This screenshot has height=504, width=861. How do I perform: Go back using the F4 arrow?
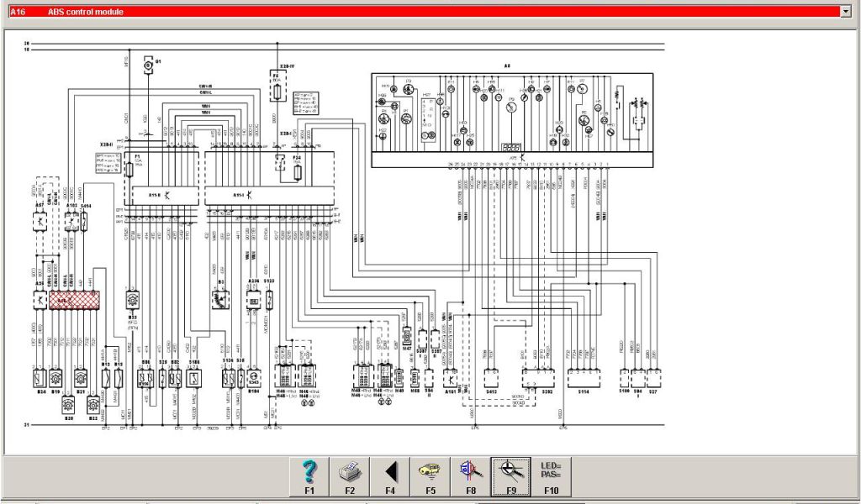(390, 475)
